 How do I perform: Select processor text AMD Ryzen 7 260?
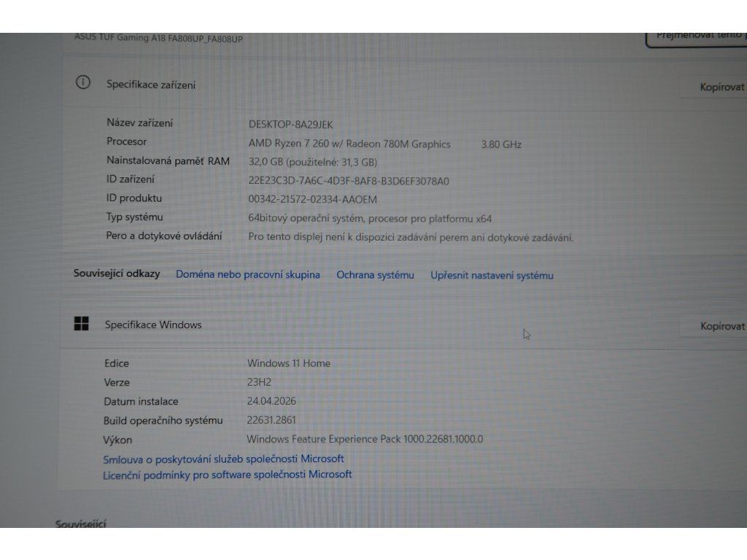pyautogui.click(x=289, y=144)
